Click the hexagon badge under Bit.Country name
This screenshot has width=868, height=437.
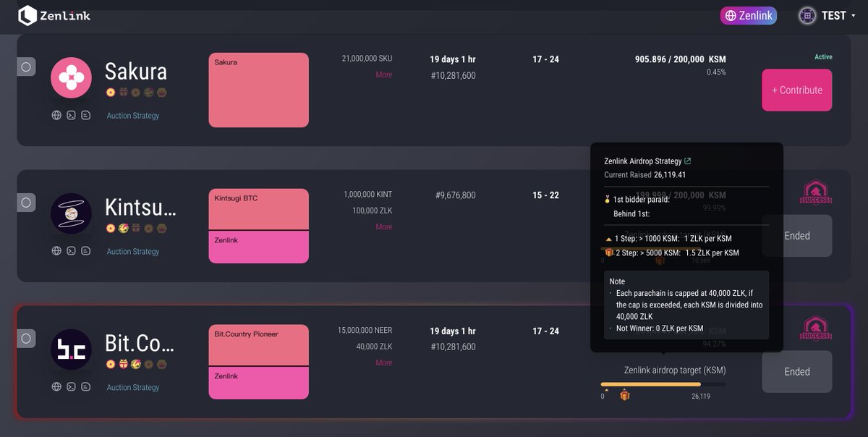tap(162, 364)
